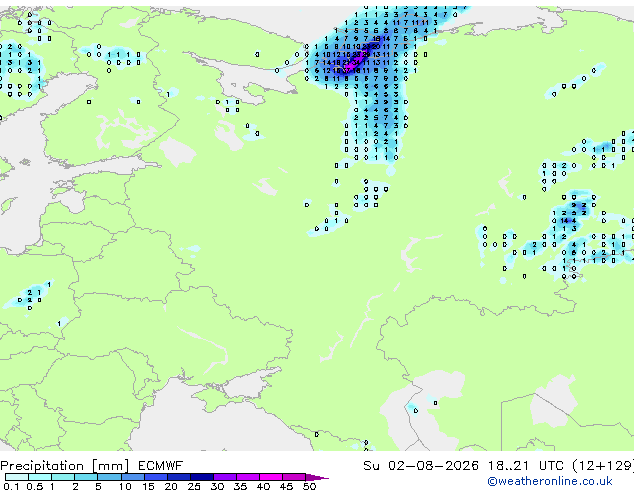Click the '18..21 UTC' time text
This screenshot has width=634, height=490.
pyautogui.click(x=525, y=466)
